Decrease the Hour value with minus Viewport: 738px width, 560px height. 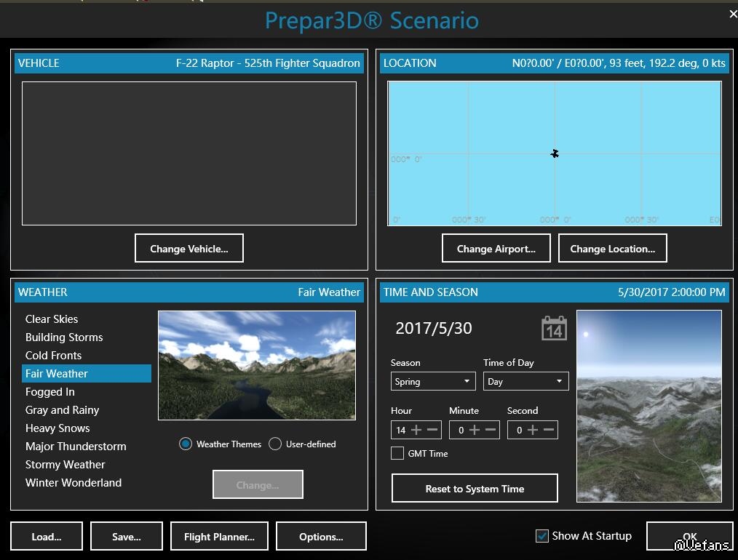[432, 430]
